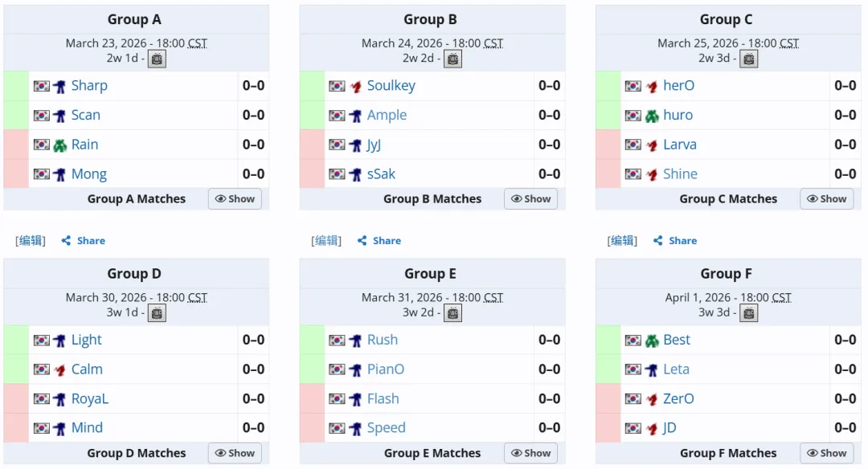Show Group E Matches
868x469 pixels.
(530, 454)
